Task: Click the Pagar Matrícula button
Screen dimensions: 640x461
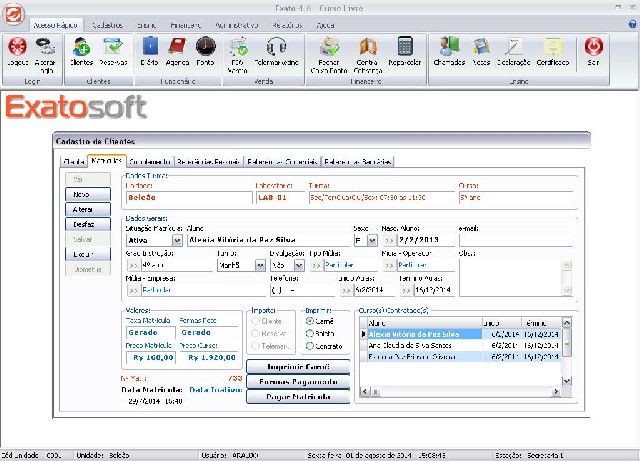Action: point(298,396)
